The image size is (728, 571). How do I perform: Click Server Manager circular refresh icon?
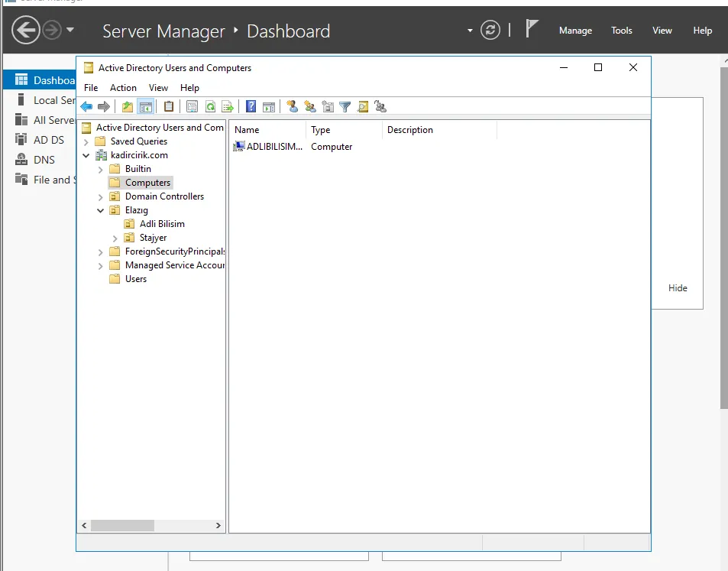[x=490, y=31]
